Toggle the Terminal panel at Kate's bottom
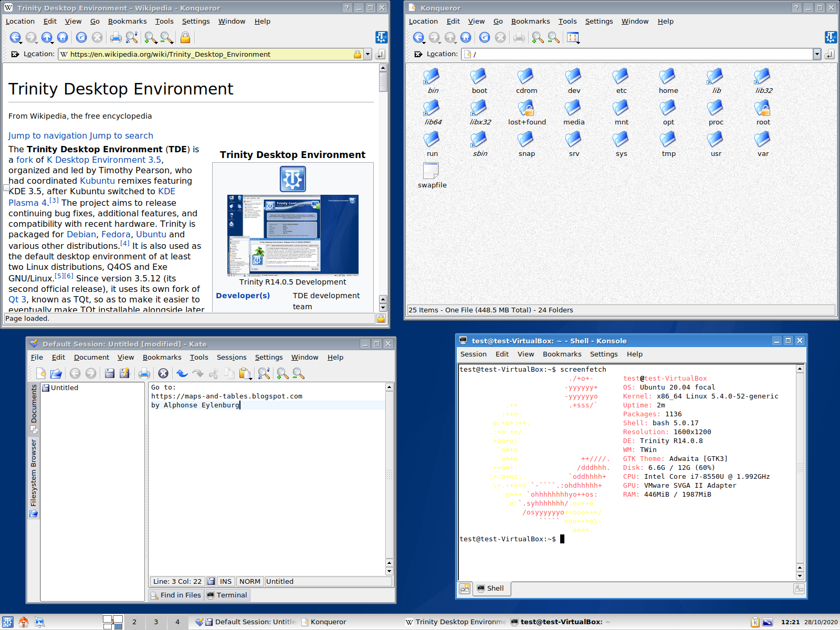This screenshot has height=630, width=840. [227, 595]
